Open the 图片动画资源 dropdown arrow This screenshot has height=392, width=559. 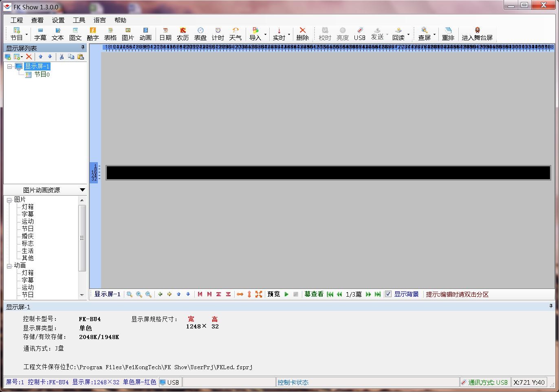pos(82,190)
